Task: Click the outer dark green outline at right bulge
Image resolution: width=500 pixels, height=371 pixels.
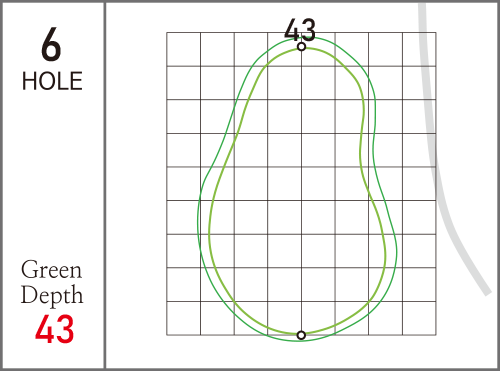Action: click(397, 250)
